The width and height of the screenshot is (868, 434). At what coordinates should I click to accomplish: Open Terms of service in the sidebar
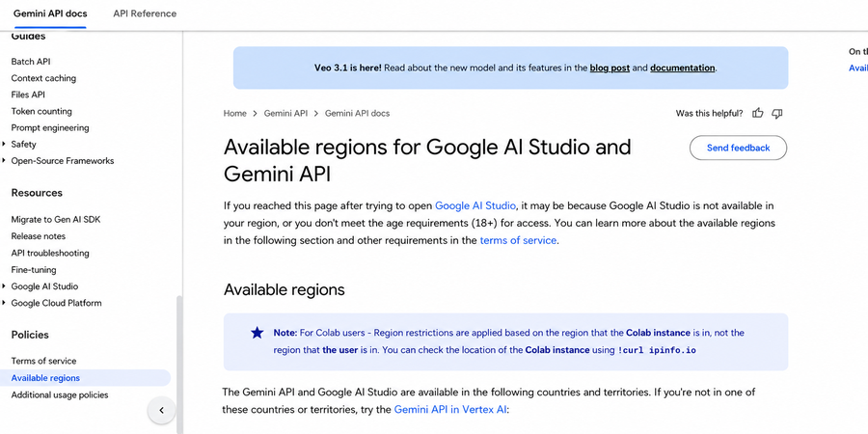43,361
